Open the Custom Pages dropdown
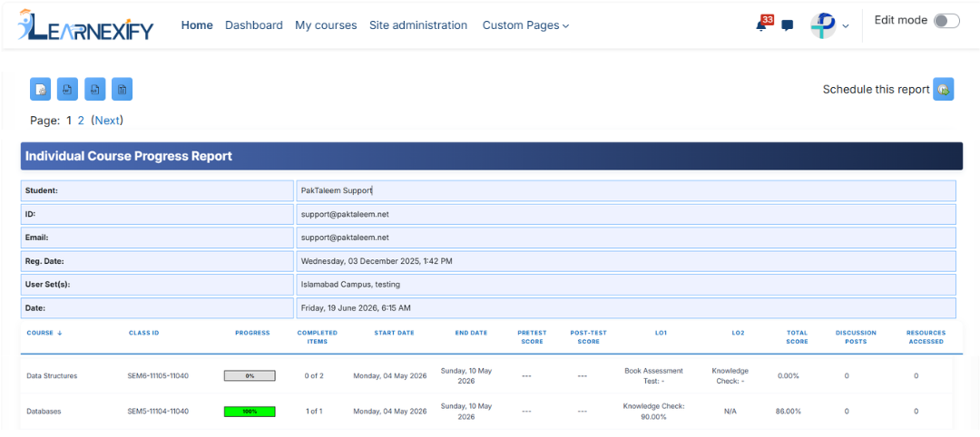This screenshot has width=980, height=437. click(525, 25)
